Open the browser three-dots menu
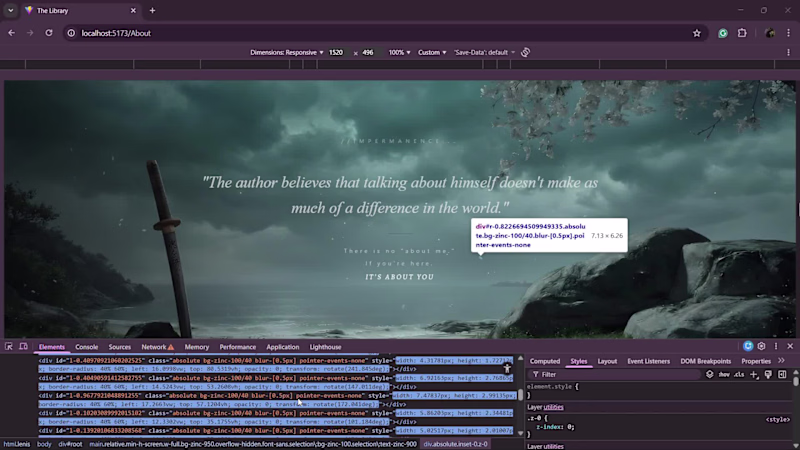Screen dimensions: 800x450 click(788, 33)
